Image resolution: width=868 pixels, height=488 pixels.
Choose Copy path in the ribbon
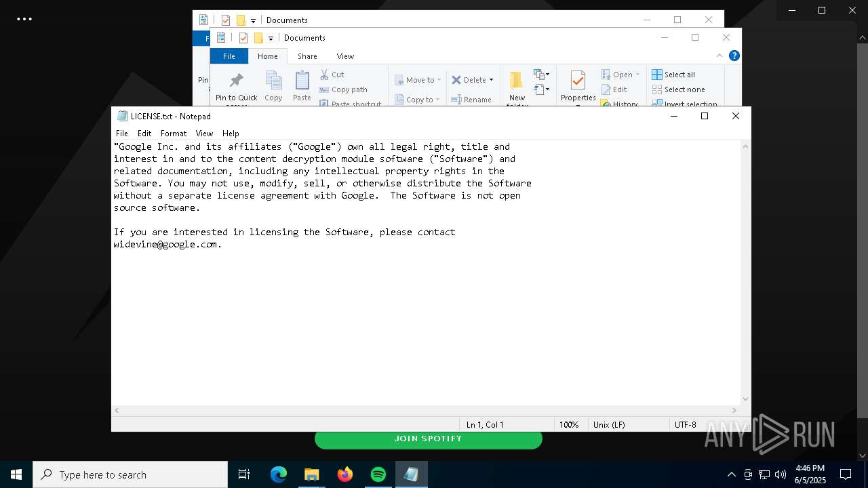(343, 89)
